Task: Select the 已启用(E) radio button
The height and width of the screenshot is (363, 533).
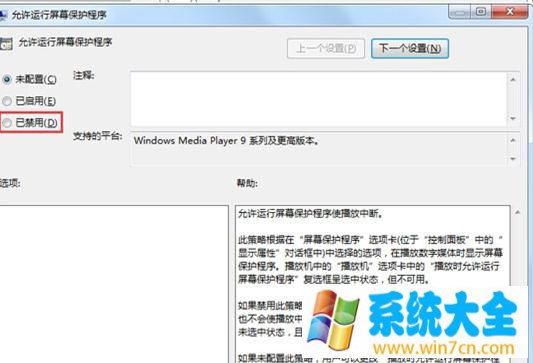Action: coord(7,101)
